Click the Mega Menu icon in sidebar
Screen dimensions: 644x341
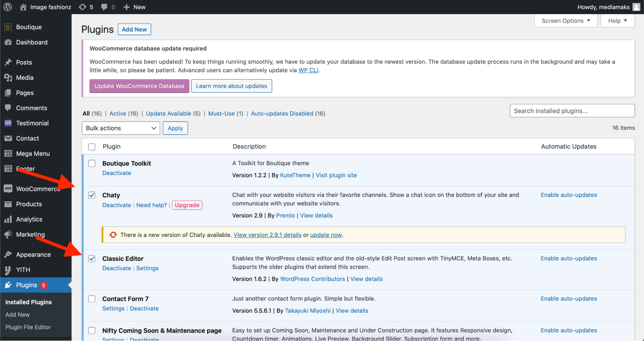coord(8,154)
